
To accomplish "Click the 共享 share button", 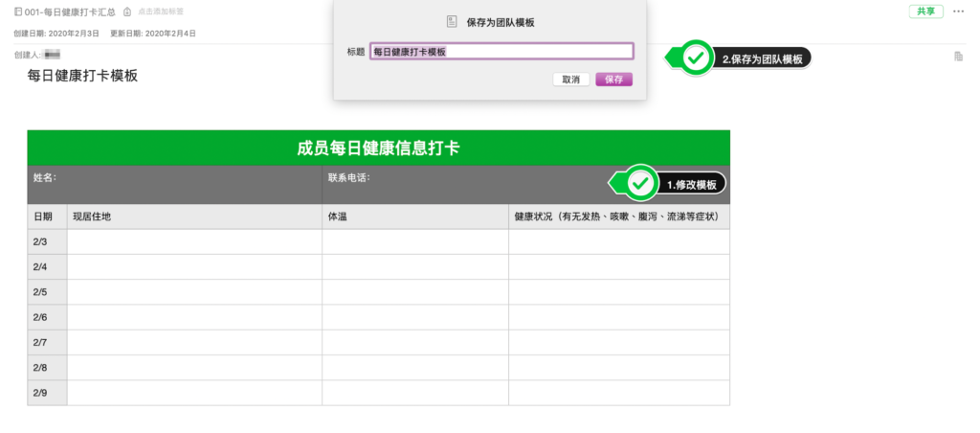I will (x=925, y=11).
